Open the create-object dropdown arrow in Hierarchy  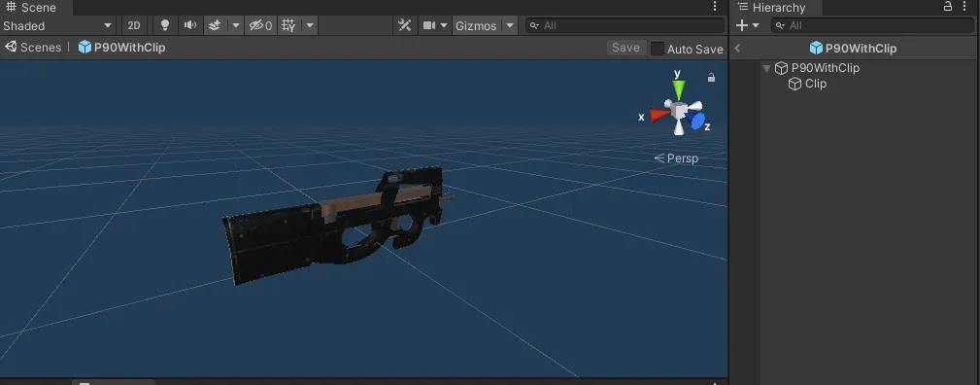(x=756, y=25)
